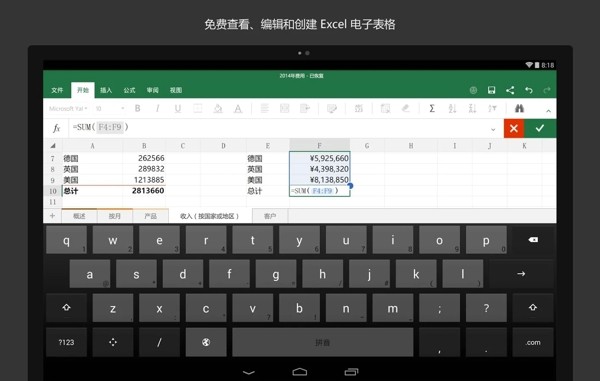600x381 pixels.
Task: Tap the 拼音 space bar
Action: [x=323, y=342]
